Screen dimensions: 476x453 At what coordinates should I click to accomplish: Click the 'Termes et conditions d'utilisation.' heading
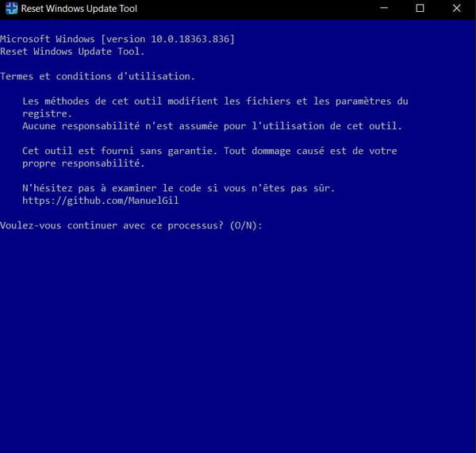coord(98,76)
